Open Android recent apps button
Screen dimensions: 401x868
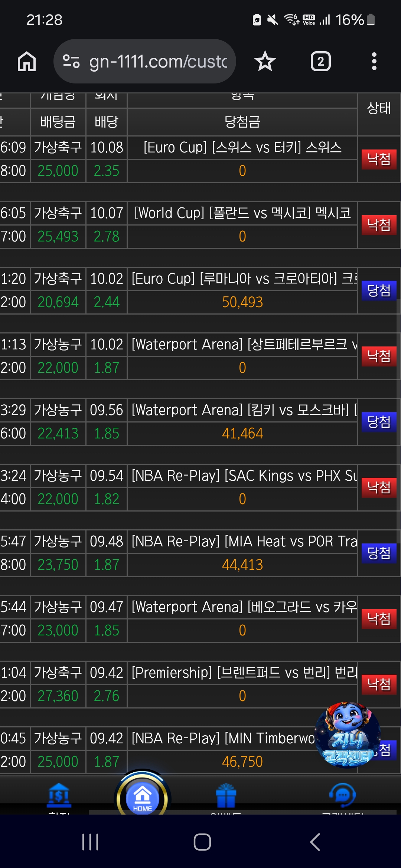(90, 842)
